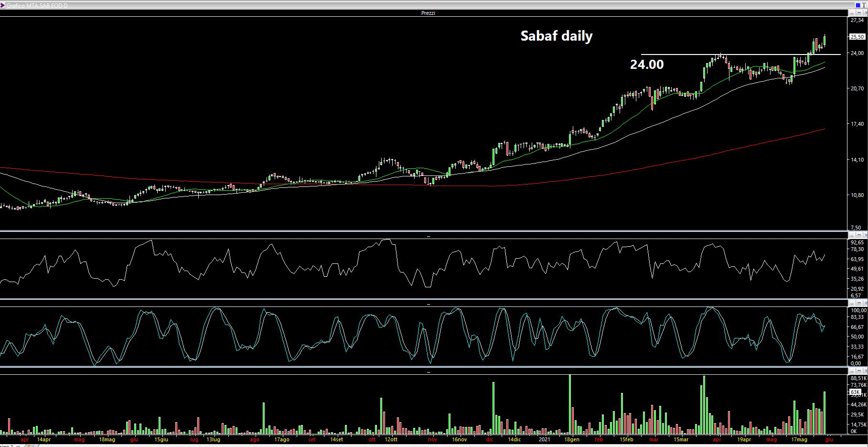
Task: Click the 10,80 price axis value
Action: click(x=857, y=195)
